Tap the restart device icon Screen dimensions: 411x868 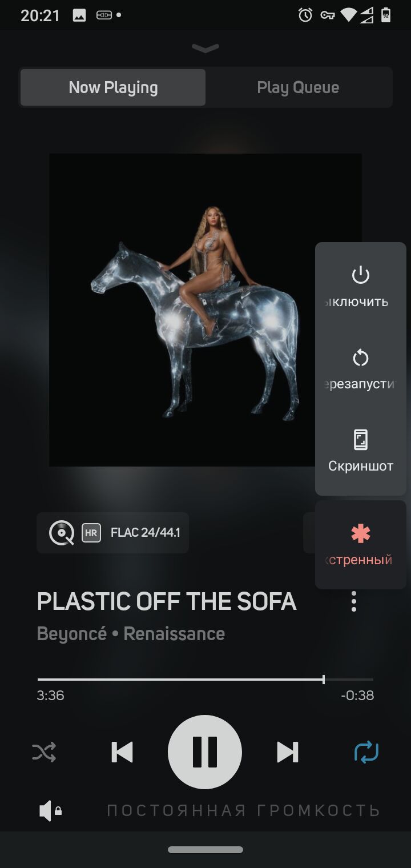pyautogui.click(x=361, y=358)
